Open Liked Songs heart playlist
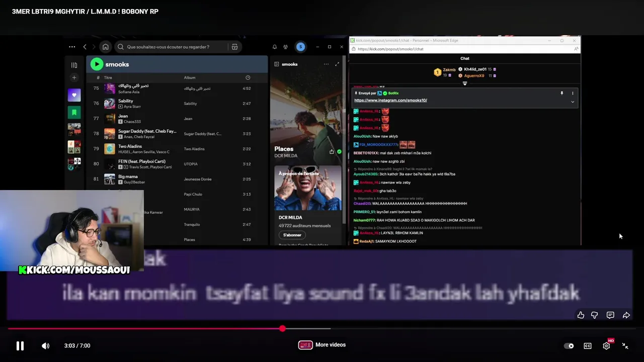The image size is (644, 362). point(74,95)
